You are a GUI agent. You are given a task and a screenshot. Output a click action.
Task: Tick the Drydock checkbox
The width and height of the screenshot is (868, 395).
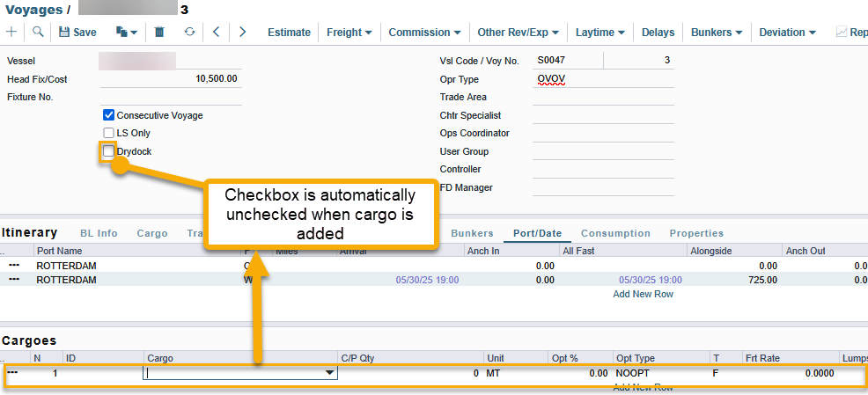(108, 151)
